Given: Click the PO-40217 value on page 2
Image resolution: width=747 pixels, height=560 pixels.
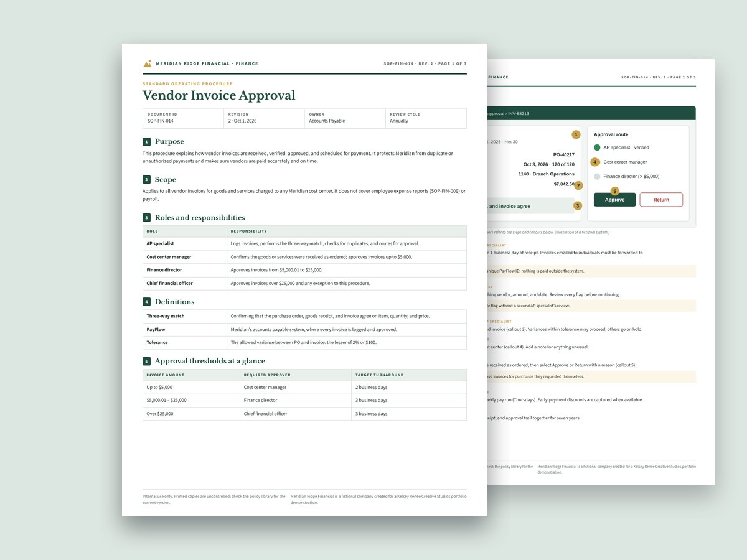Looking at the screenshot, I should point(563,155).
